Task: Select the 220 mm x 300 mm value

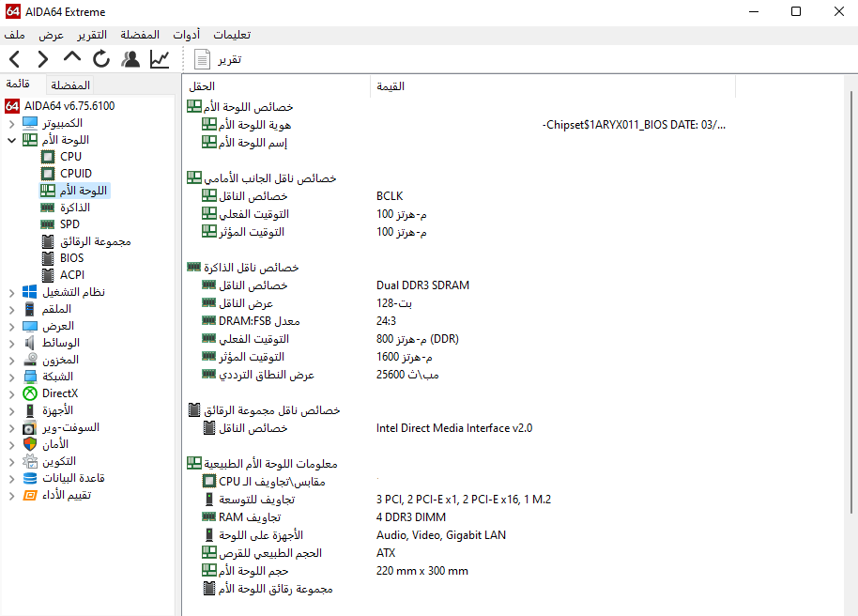Action: [421, 571]
